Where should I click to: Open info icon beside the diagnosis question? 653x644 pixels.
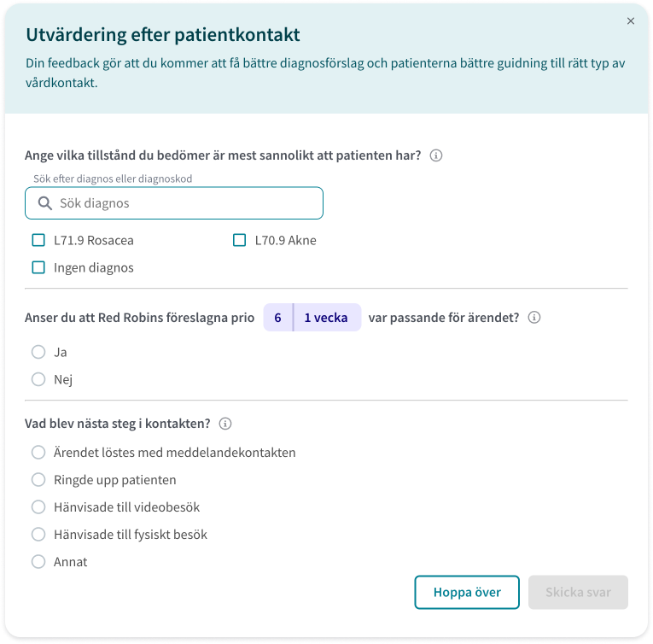[436, 155]
